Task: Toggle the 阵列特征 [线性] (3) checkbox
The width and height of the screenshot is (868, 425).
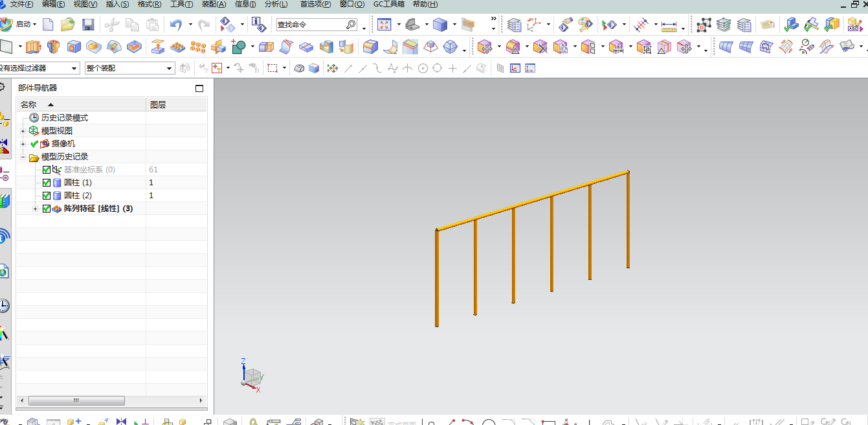Action: point(47,209)
